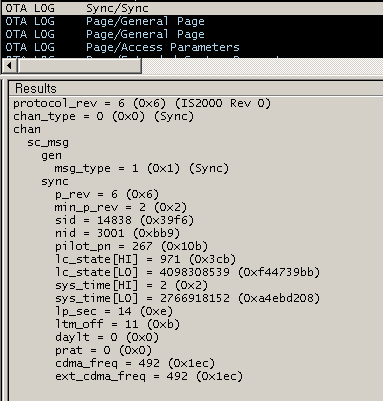Select the cdma_freq = 492 line
383x401 pixels.
click(135, 363)
